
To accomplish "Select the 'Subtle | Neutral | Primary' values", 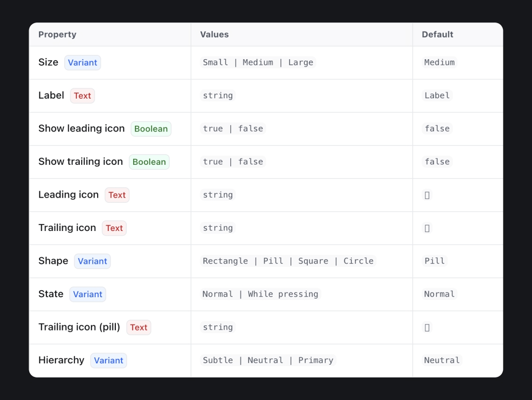I will [x=268, y=360].
